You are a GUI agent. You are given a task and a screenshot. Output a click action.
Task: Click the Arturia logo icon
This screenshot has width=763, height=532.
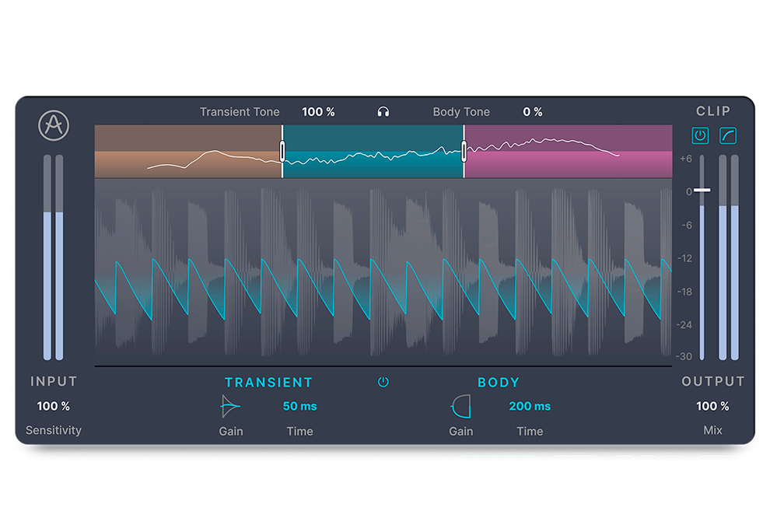tap(52, 124)
